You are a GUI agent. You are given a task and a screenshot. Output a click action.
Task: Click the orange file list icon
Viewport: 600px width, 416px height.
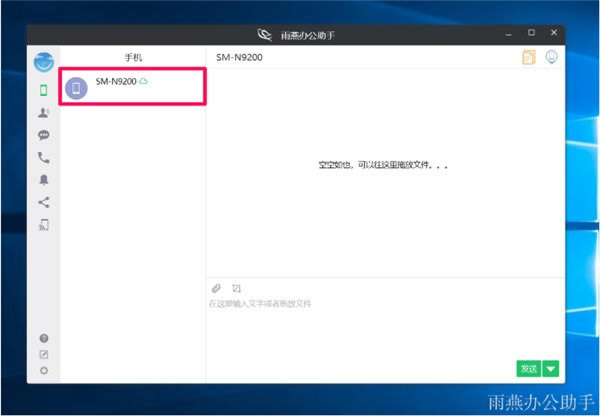(529, 57)
